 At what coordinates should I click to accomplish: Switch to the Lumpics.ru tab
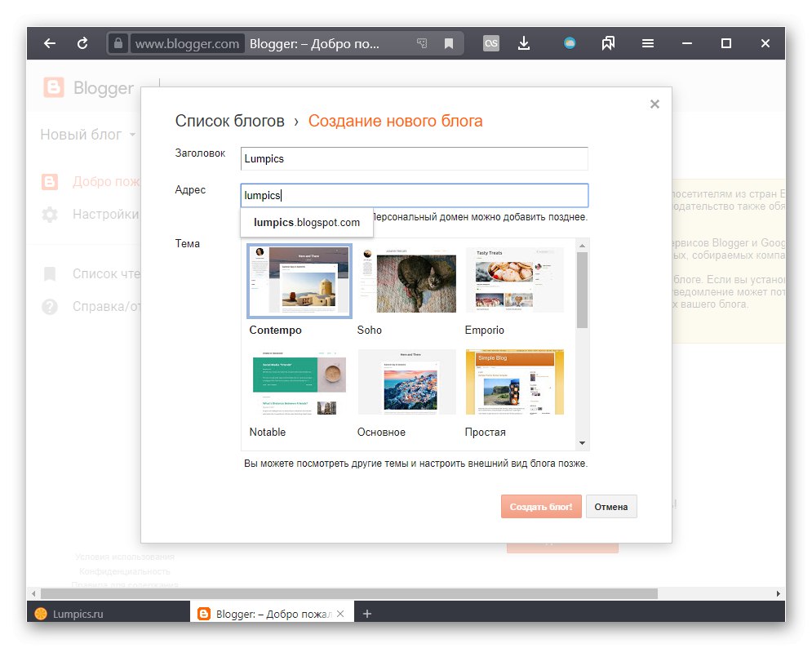coord(109,614)
